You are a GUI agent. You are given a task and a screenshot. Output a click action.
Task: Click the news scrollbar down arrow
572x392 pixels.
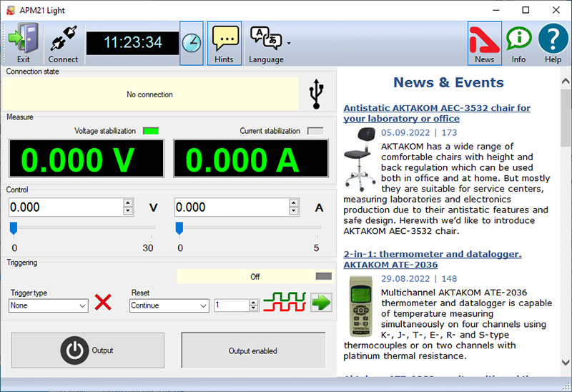(x=566, y=363)
